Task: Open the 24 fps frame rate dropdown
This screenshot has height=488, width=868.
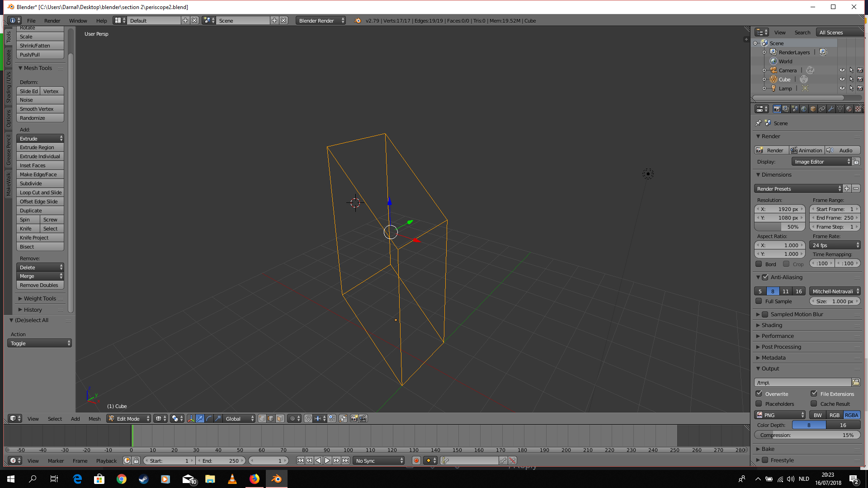Action: tap(835, 245)
